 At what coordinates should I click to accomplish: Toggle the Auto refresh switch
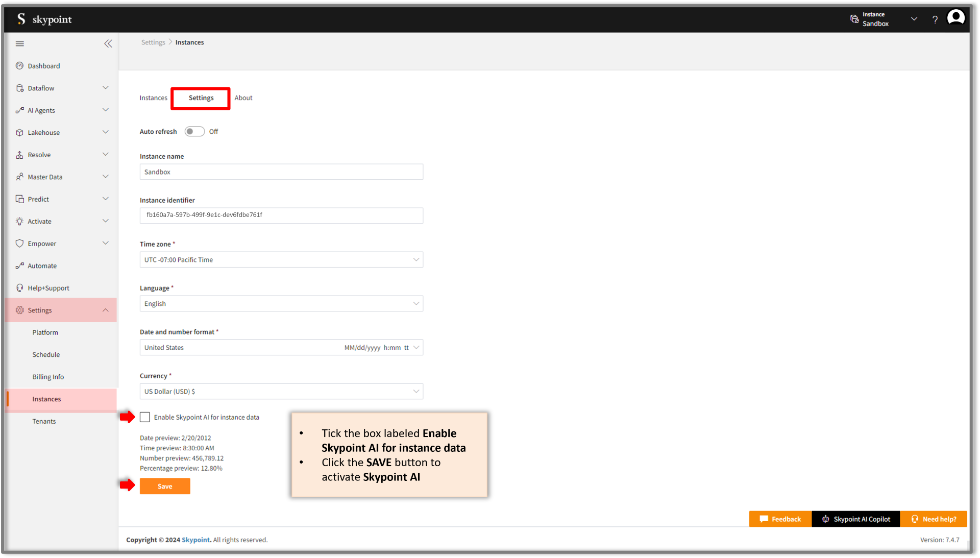pyautogui.click(x=194, y=131)
